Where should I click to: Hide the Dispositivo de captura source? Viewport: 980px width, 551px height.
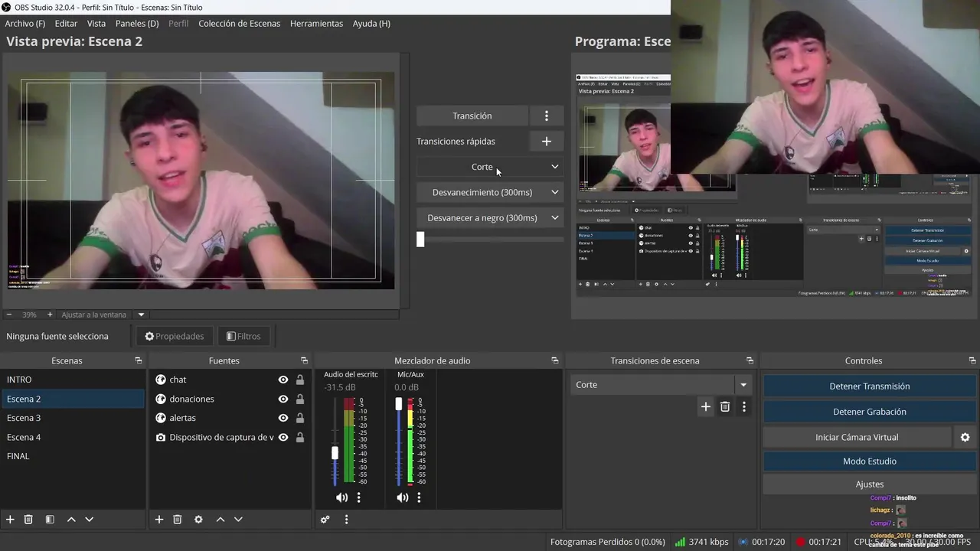[x=283, y=437]
